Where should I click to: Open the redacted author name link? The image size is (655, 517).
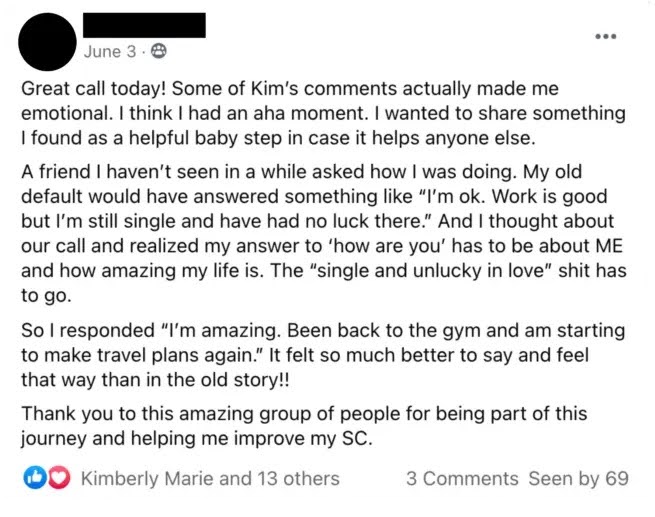[145, 25]
